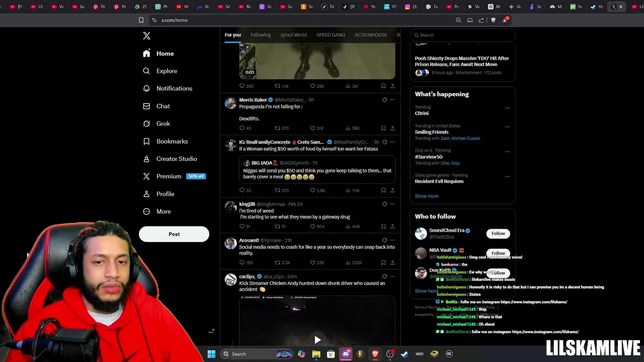Play the cxclips Chicken Andy video
Image resolution: width=644 pixels, height=362 pixels.
317,340
